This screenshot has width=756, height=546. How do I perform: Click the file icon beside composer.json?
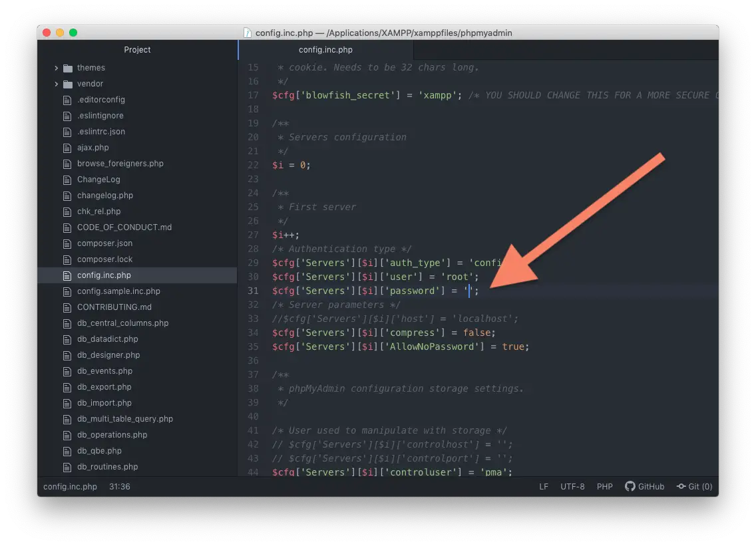pos(67,243)
